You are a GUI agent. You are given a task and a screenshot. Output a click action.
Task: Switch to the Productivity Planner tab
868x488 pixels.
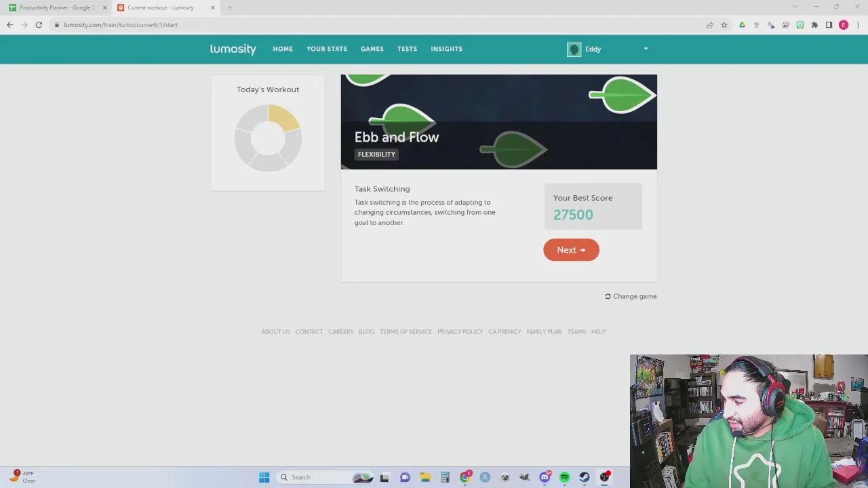click(x=58, y=7)
